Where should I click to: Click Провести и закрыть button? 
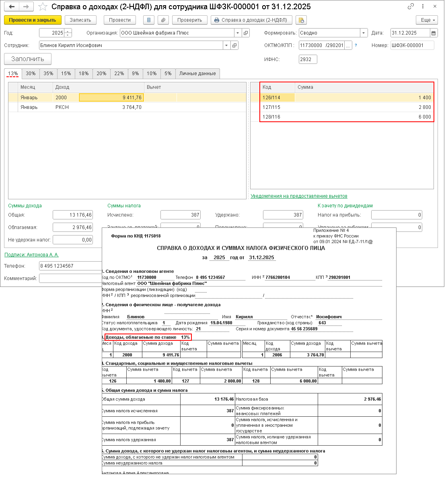tap(33, 20)
